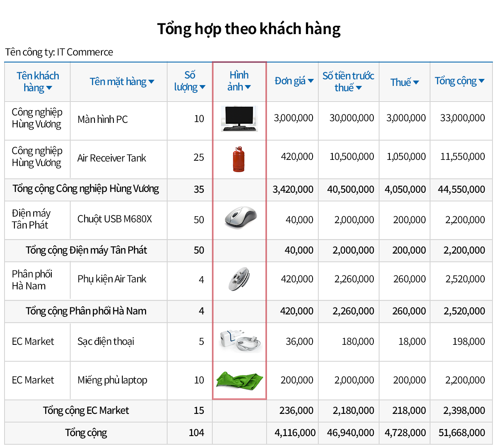Expand the Số lượng column dropdown arrow
497x448 pixels.
[x=202, y=87]
